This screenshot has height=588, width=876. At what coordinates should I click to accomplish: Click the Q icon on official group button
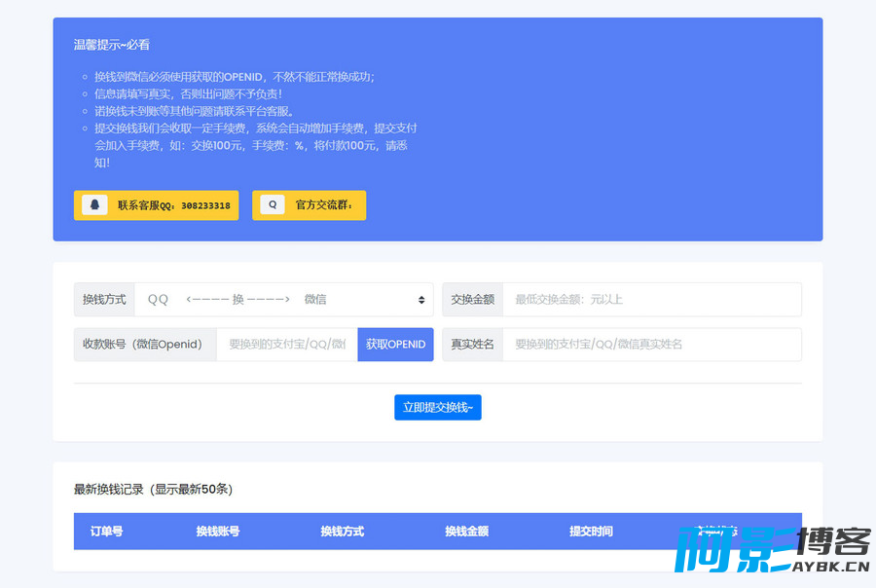pos(273,205)
